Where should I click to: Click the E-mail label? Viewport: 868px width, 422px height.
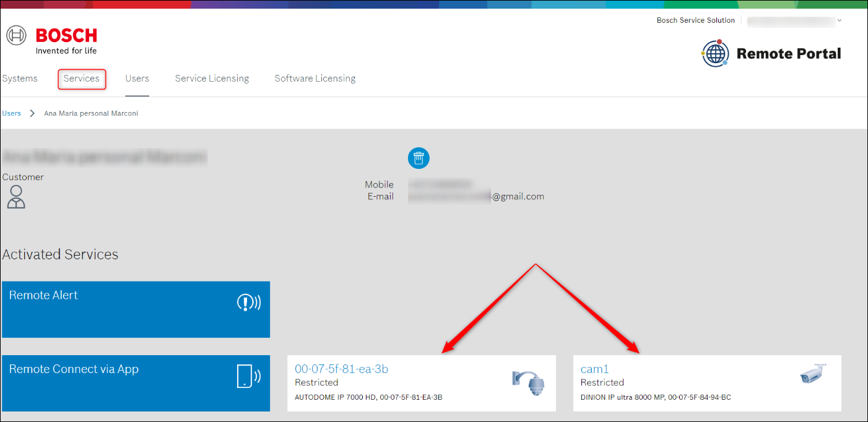(x=381, y=197)
